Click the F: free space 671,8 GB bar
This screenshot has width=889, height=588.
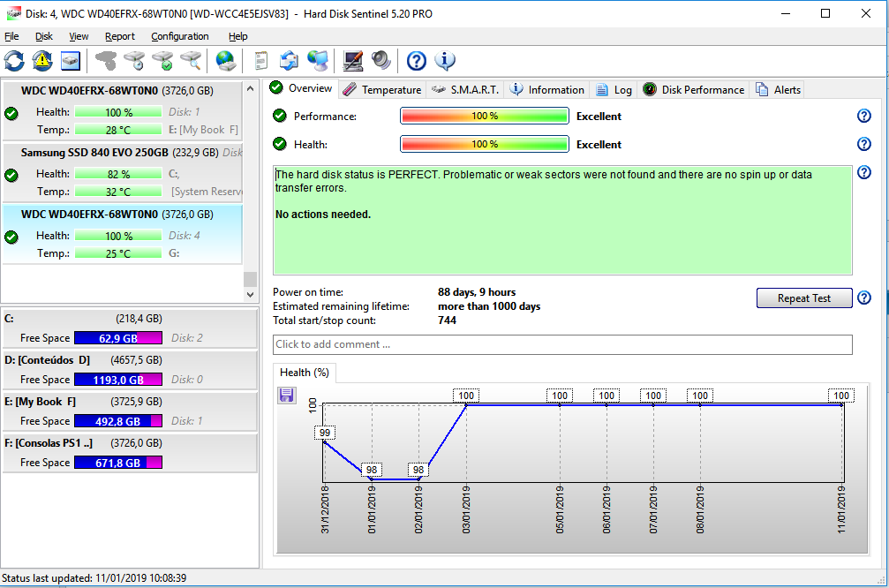(x=118, y=463)
